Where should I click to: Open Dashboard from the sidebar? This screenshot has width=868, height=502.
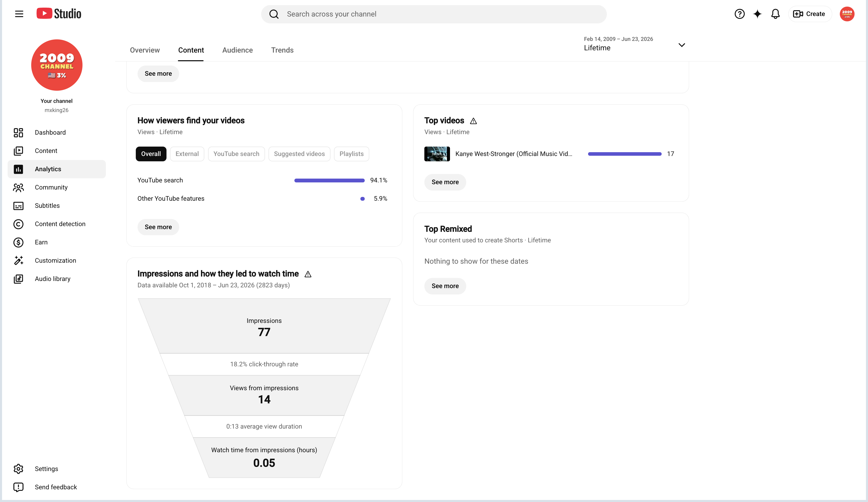tap(57, 132)
